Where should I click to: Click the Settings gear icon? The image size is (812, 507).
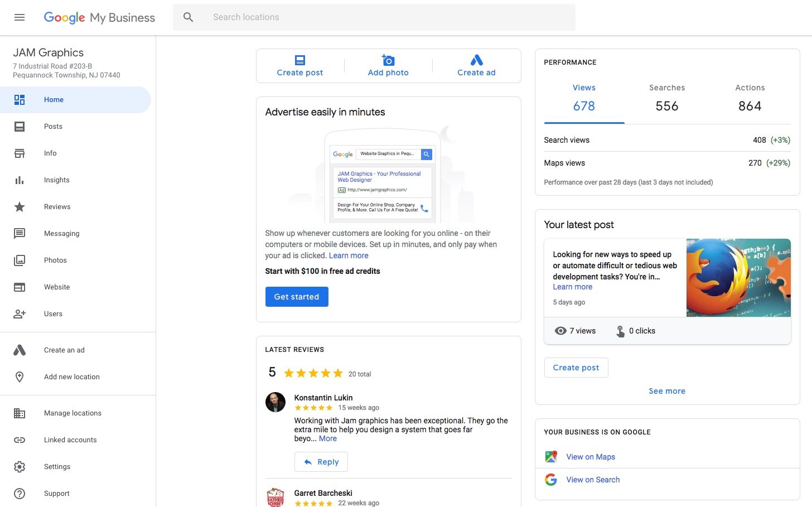tap(20, 467)
